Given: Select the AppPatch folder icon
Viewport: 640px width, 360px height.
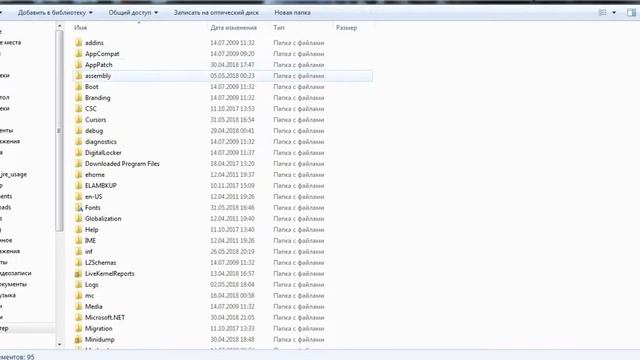Looking at the screenshot, I should tap(78, 64).
